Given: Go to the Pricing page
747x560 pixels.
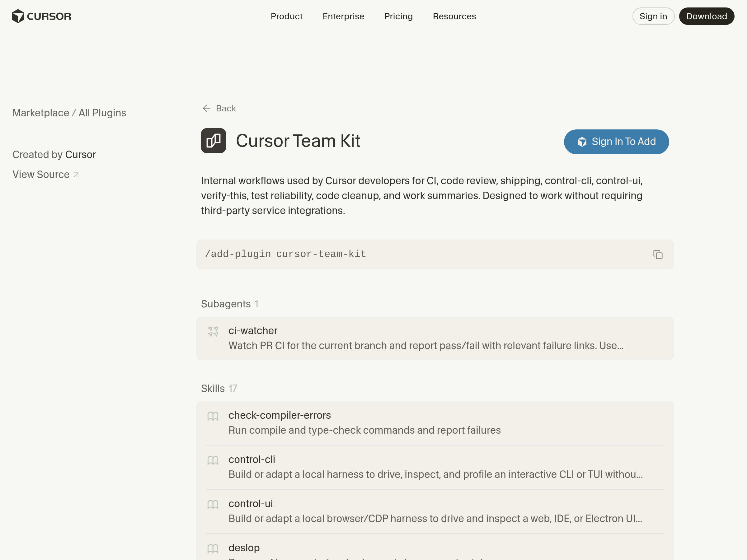Looking at the screenshot, I should 398,16.
